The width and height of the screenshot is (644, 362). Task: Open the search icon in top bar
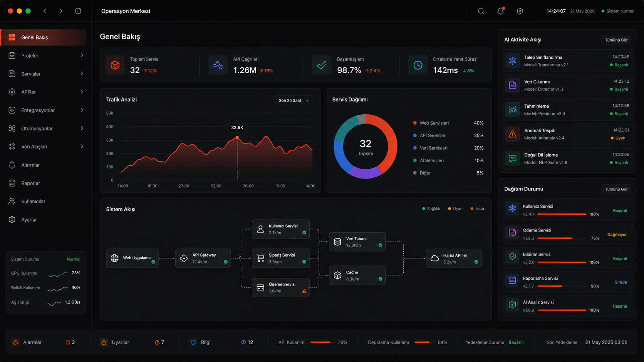point(481,11)
